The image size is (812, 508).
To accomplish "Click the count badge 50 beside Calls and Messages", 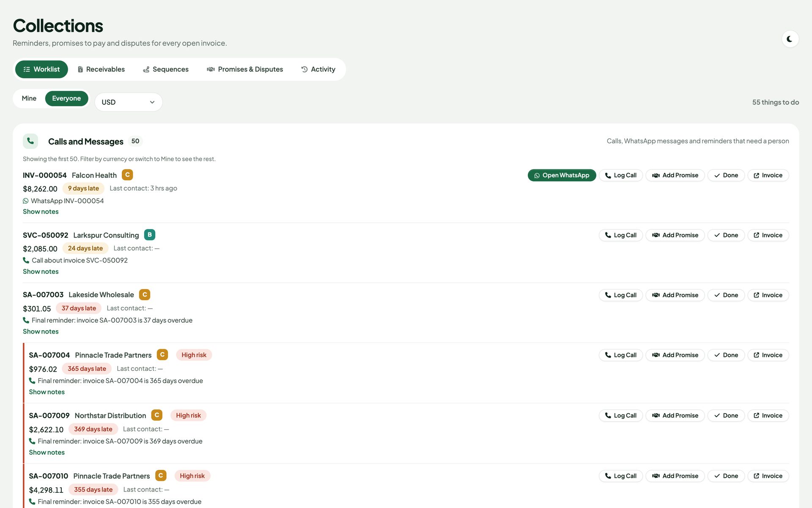I will (x=135, y=141).
